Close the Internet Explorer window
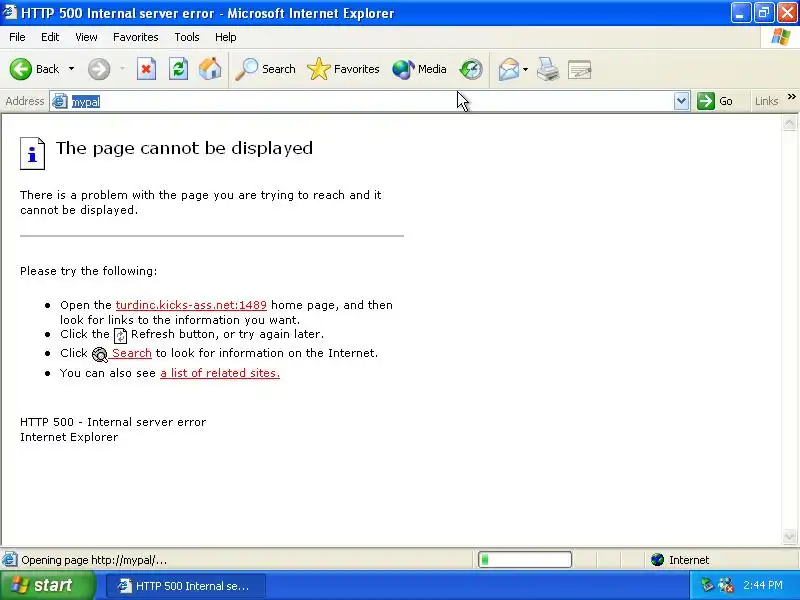Screen dimensions: 800x600 point(787,13)
